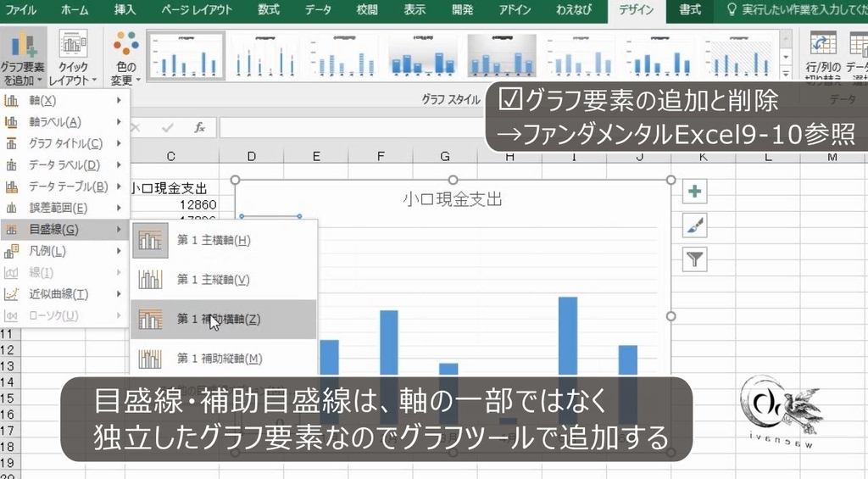This screenshot has width=868, height=479.
Task: Switch to the データ tab
Action: [x=318, y=10]
